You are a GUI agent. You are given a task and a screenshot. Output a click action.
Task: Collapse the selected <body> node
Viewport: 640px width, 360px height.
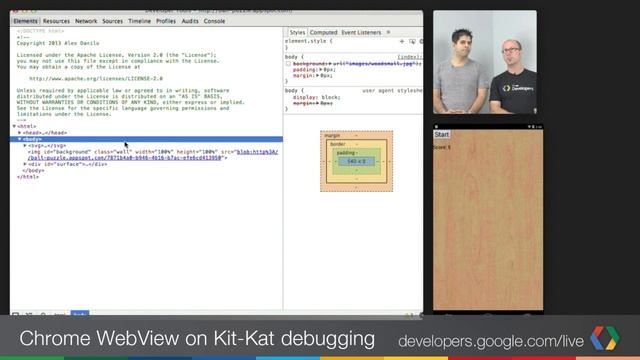click(20, 139)
